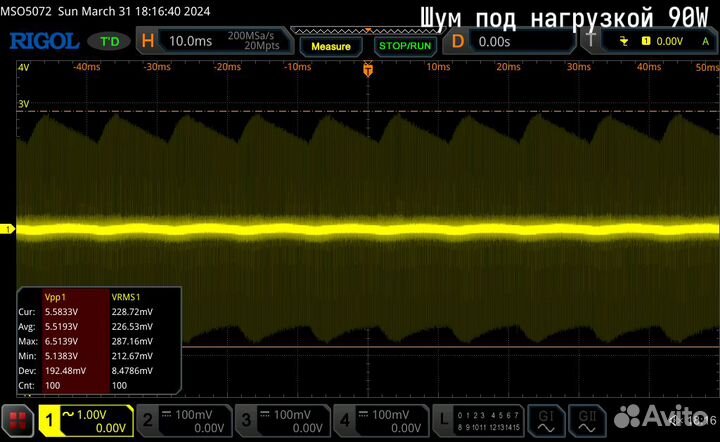Select the Vpp1 measurement column
Image resolution: width=720 pixels, height=442 pixels.
pos(75,297)
